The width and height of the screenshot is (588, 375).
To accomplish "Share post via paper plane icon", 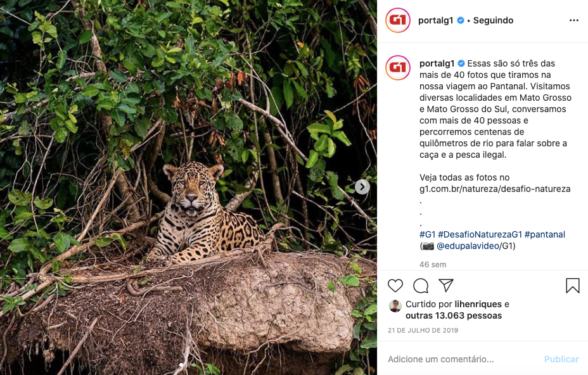I will (446, 286).
